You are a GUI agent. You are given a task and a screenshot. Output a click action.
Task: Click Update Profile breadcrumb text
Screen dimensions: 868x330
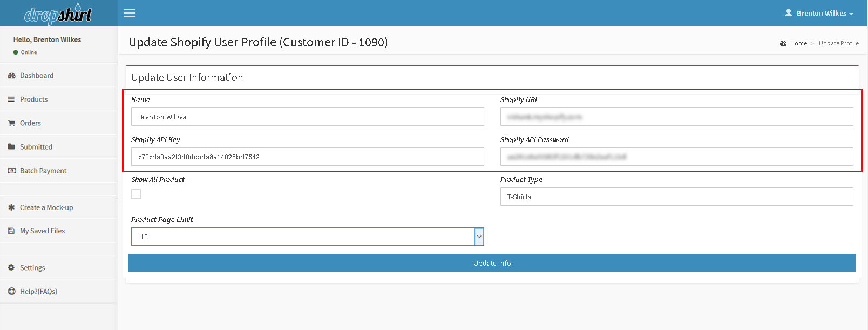pos(839,43)
